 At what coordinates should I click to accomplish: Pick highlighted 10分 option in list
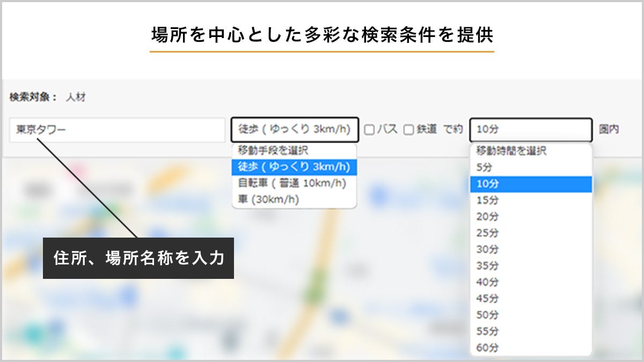pyautogui.click(x=531, y=184)
